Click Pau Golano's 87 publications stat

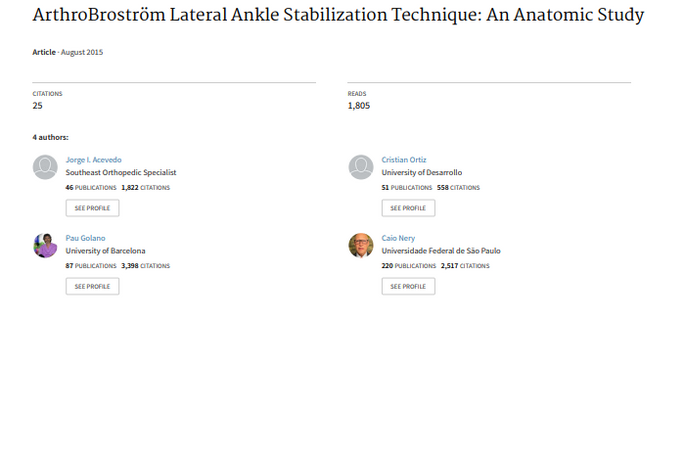click(91, 266)
